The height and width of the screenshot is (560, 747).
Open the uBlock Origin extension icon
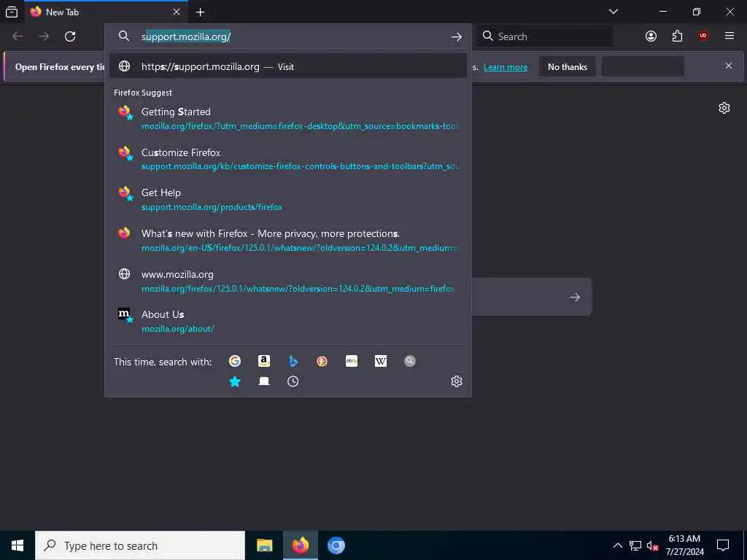click(x=703, y=36)
